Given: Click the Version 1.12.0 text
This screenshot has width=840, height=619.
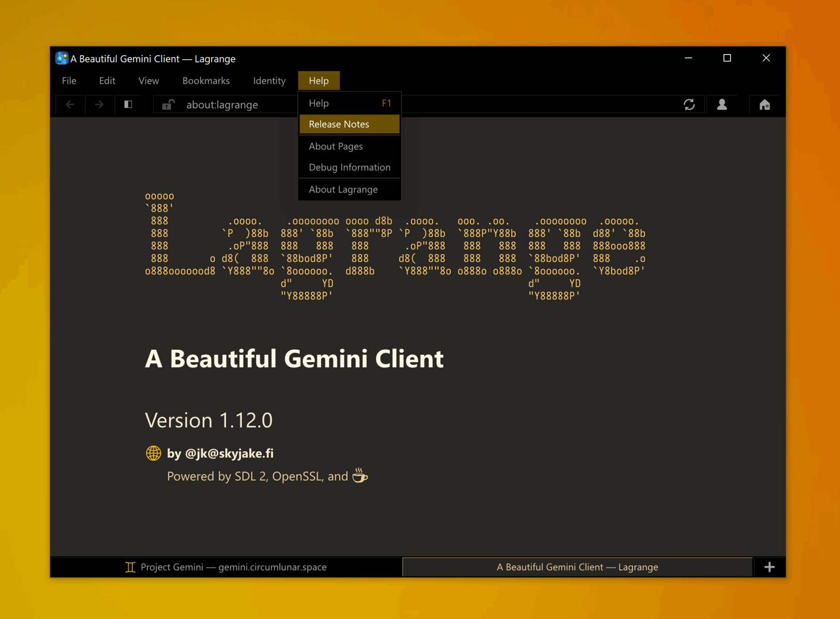Looking at the screenshot, I should point(209,421).
